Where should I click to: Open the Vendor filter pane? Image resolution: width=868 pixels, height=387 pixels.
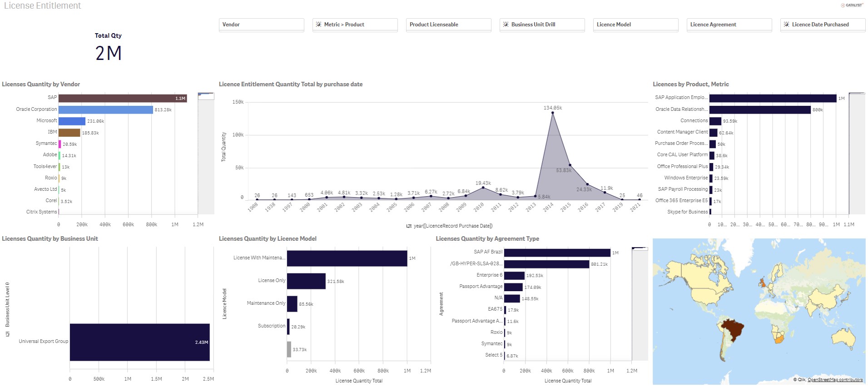262,25
